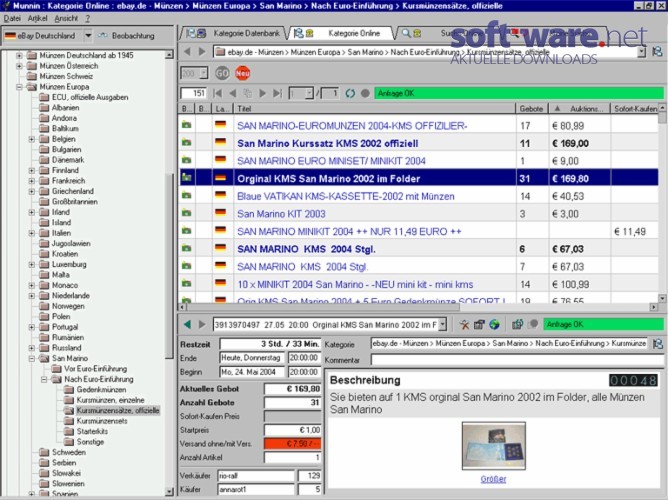Click category icon right of Kategorie field

(658, 344)
